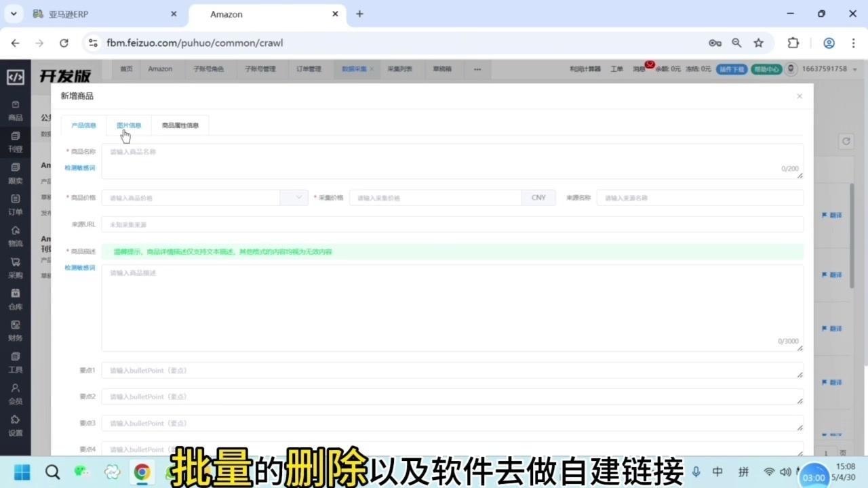The height and width of the screenshot is (488, 868).
Task: Expand the 商品价格 currency dropdown
Action: pyautogui.click(x=294, y=197)
